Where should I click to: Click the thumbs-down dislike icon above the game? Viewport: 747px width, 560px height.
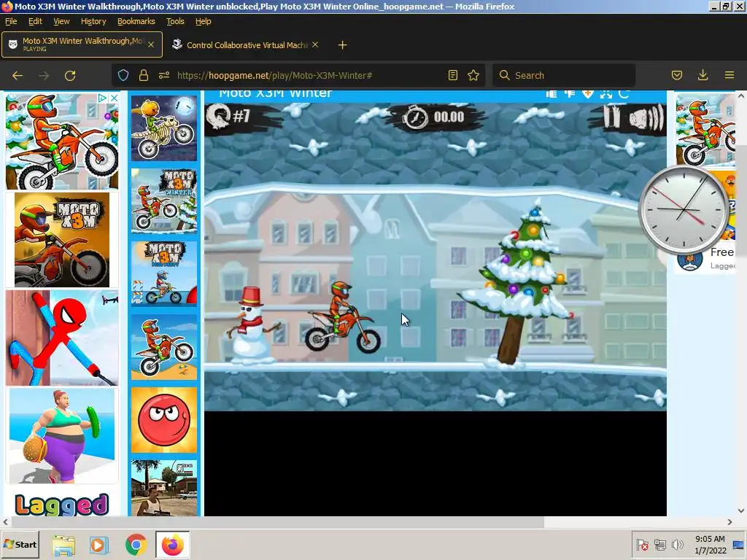tap(570, 94)
